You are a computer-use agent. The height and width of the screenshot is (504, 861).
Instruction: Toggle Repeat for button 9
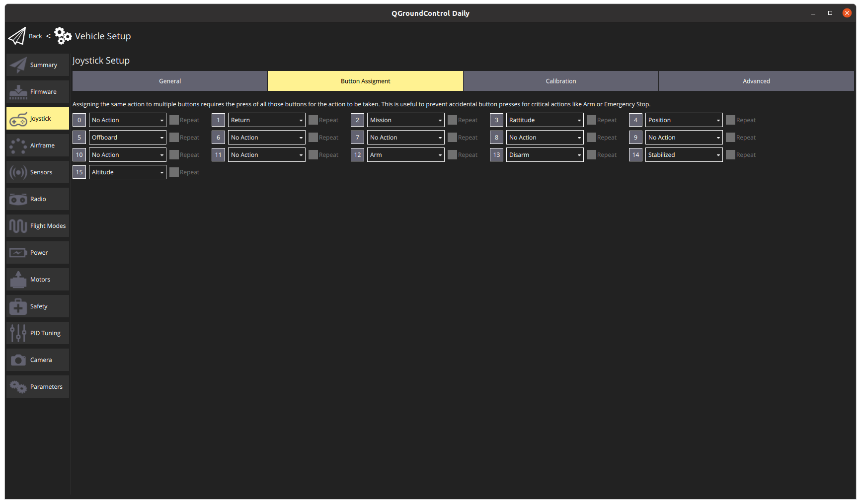point(730,138)
